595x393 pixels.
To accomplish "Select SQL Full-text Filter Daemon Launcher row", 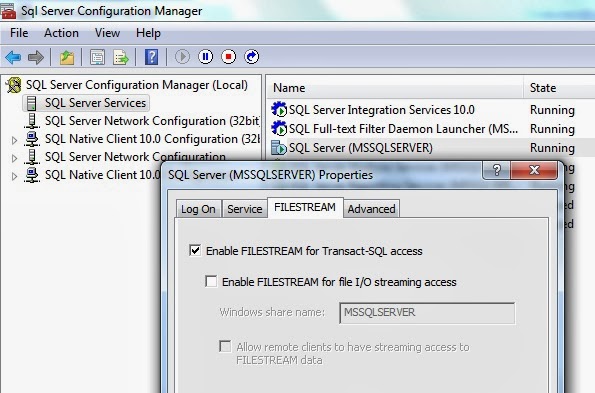I will tap(403, 129).
